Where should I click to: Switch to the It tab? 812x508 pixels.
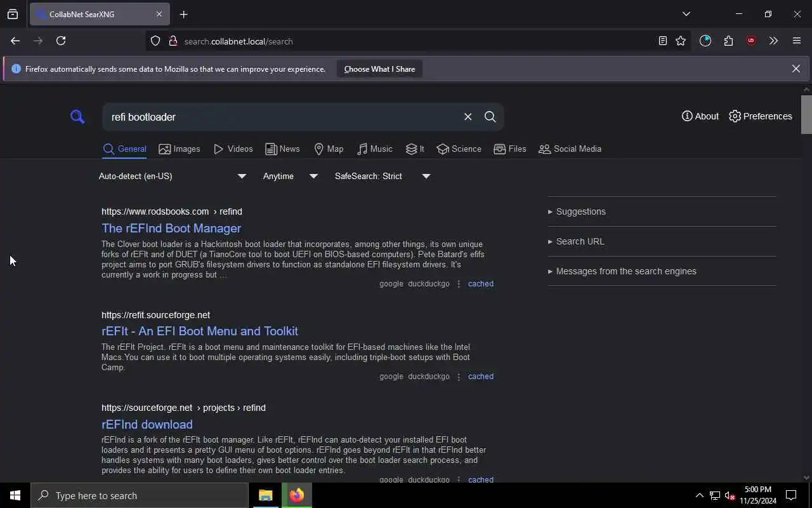pyautogui.click(x=415, y=149)
